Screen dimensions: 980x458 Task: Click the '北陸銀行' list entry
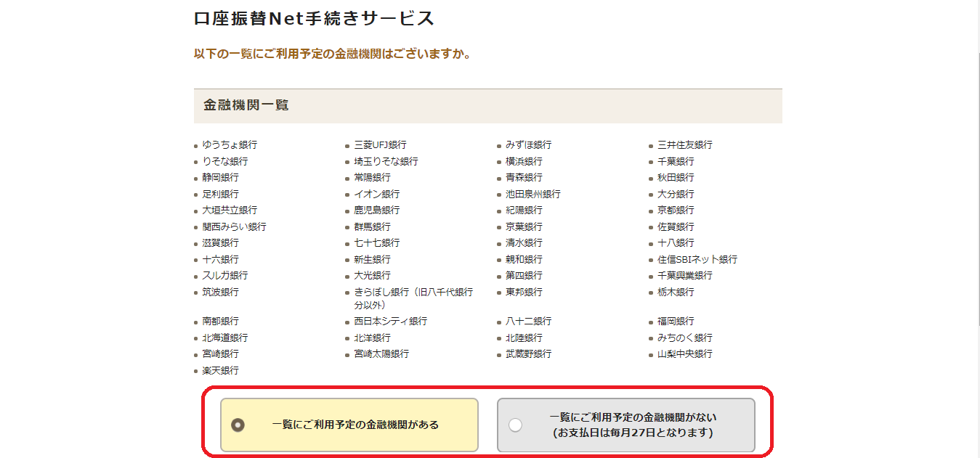(524, 338)
